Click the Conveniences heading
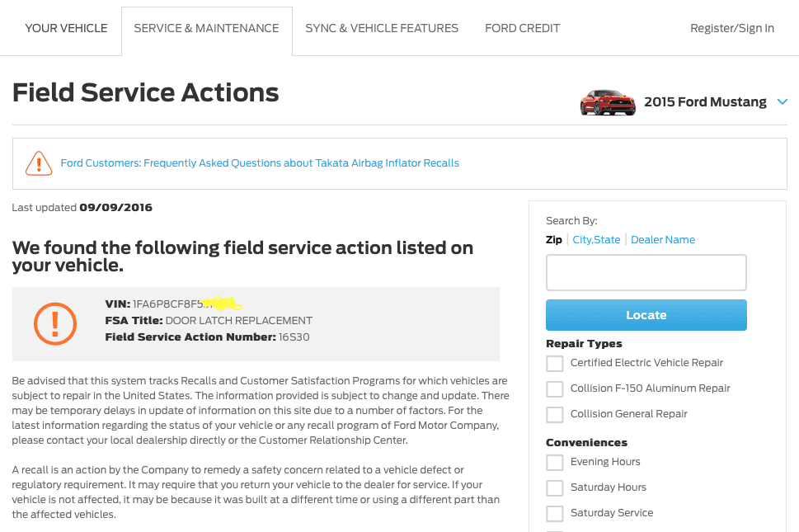Screen dimensions: 799x532 tap(586, 442)
